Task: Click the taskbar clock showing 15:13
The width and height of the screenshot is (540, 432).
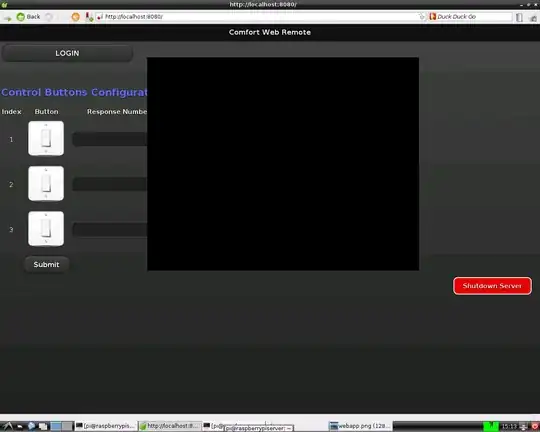Action: 509,426
